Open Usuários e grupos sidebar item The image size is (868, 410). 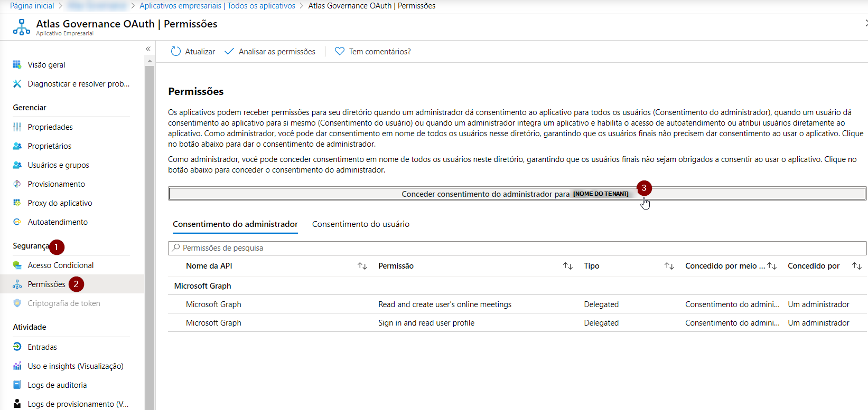click(x=58, y=165)
